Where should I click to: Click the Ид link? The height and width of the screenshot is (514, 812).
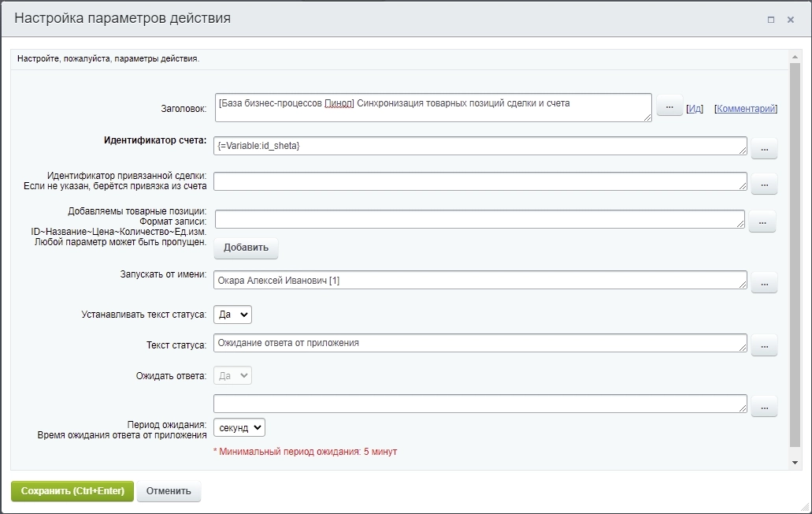(695, 109)
